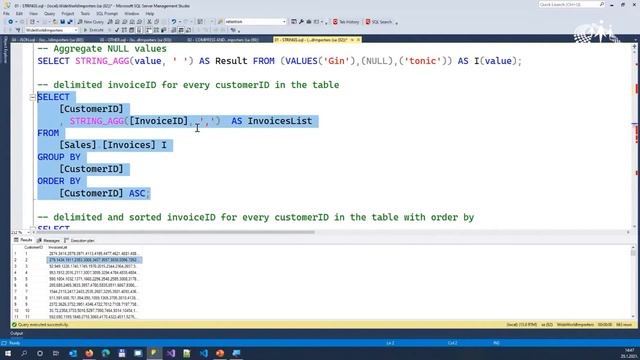
Task: Open Edge from the taskbar
Action: click(105, 353)
